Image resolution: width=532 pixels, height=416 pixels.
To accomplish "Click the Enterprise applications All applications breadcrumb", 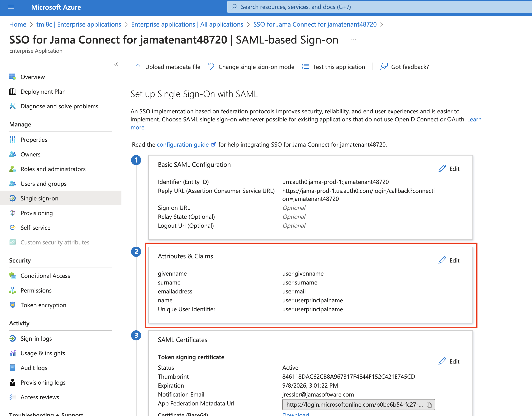I will coord(187,24).
